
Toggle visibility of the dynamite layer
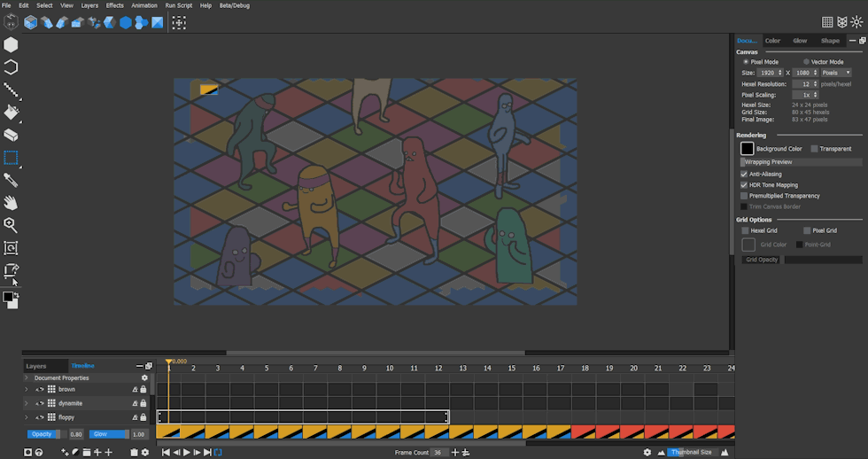tap(40, 403)
